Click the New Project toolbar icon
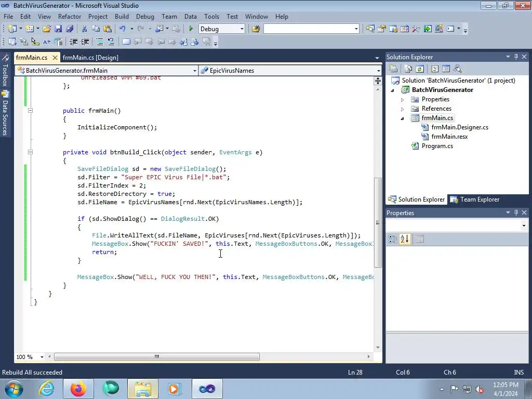 [x=12, y=29]
